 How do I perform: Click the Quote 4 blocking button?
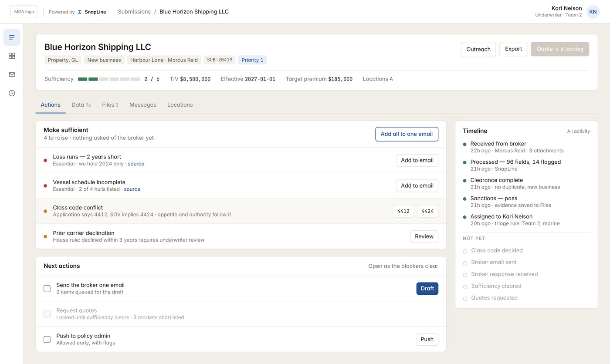[x=560, y=49]
